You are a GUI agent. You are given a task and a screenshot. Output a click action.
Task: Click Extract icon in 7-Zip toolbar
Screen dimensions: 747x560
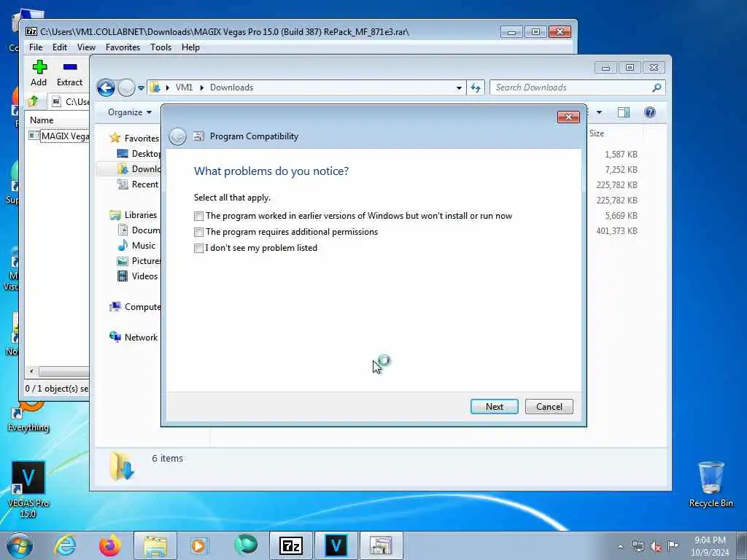tap(69, 74)
